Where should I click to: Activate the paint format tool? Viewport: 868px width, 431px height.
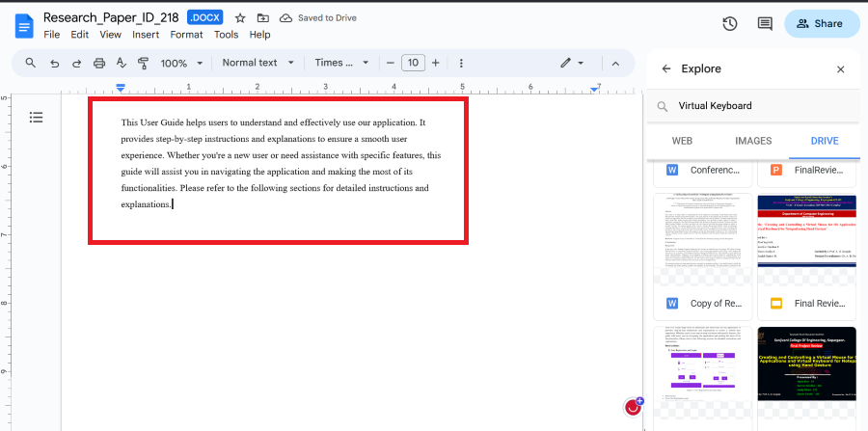click(x=144, y=63)
